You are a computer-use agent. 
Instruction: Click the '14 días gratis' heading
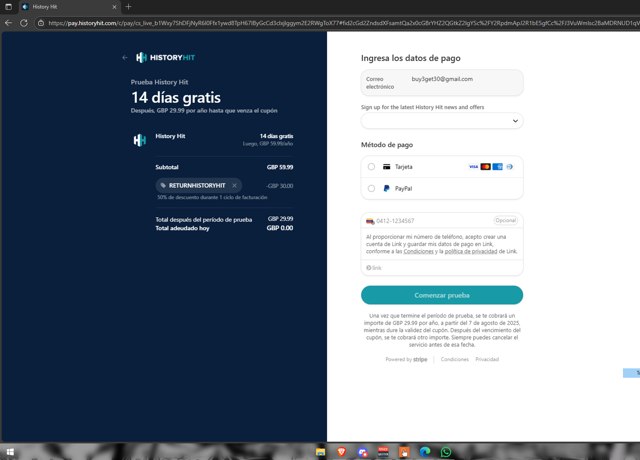[176, 98]
